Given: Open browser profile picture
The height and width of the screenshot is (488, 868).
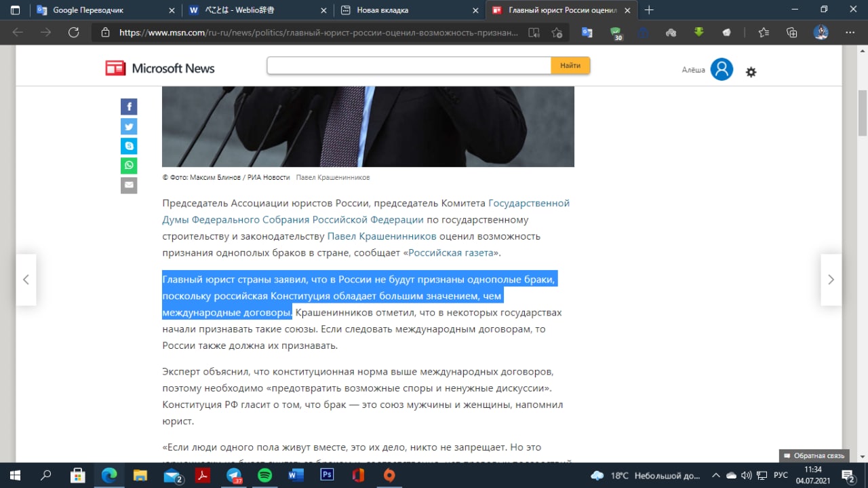Looking at the screenshot, I should click(821, 32).
